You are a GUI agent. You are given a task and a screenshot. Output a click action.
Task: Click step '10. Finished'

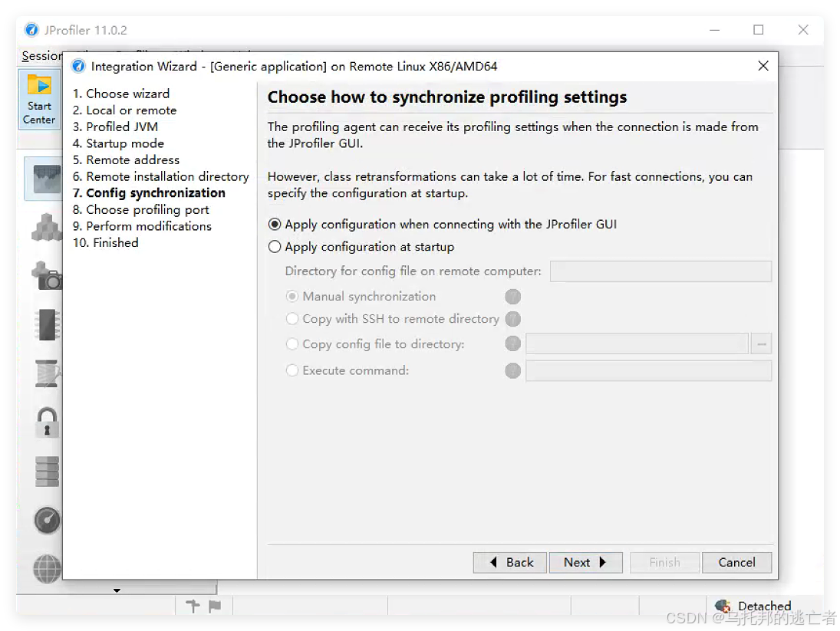(x=106, y=243)
